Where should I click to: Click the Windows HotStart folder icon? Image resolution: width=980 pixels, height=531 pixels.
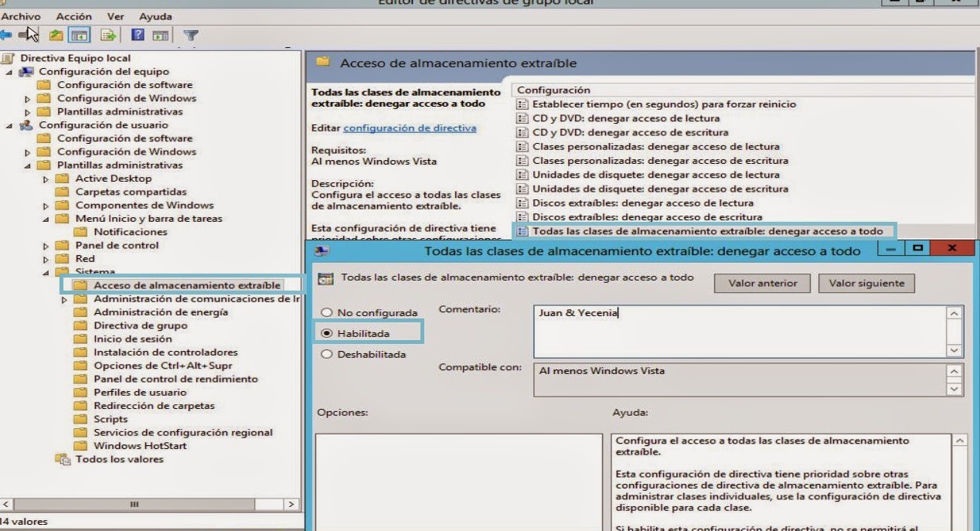(80, 446)
